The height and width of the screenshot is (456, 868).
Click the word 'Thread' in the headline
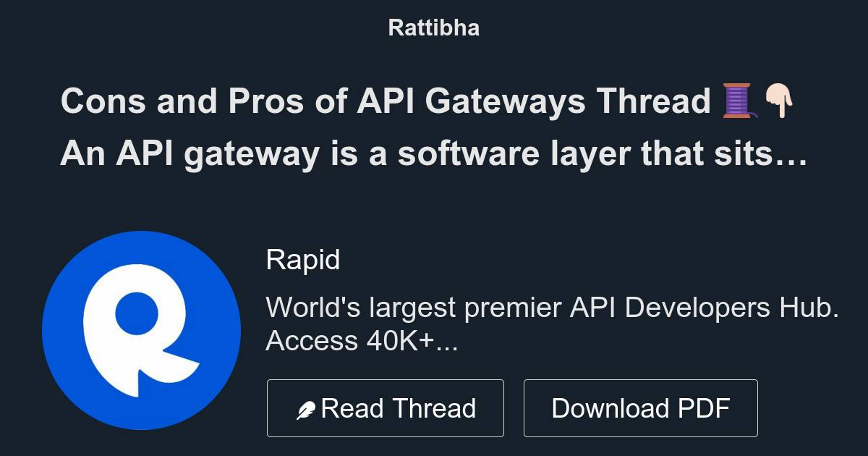[654, 101]
